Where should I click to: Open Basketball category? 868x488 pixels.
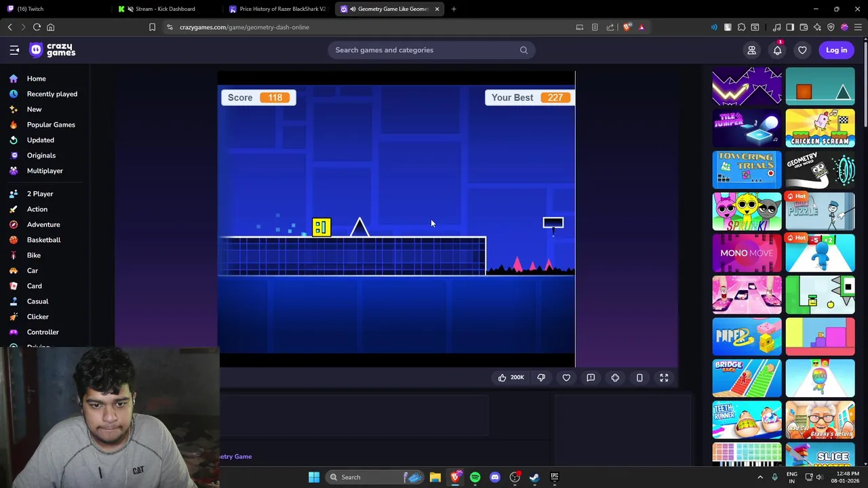pos(45,240)
